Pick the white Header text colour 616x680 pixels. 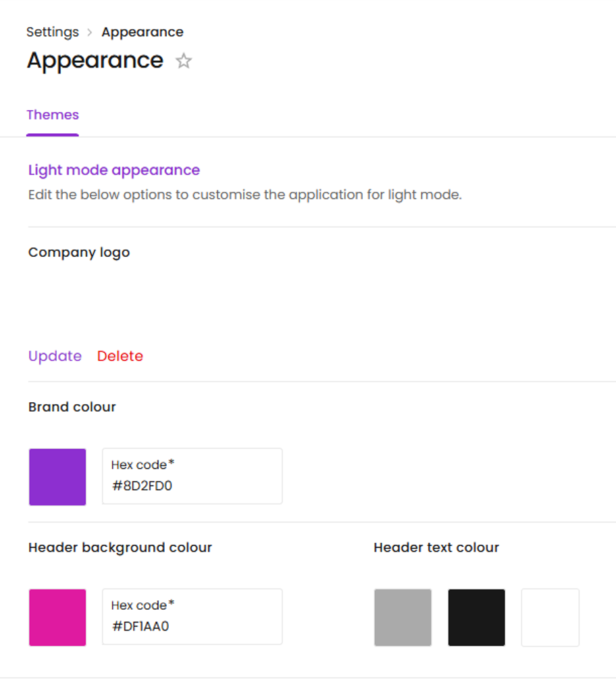[x=550, y=617]
